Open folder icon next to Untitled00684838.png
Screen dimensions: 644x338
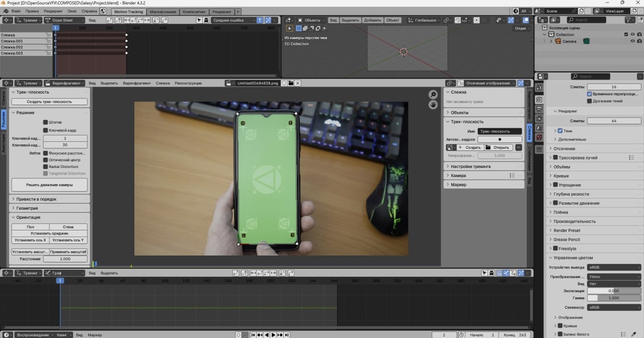[x=291, y=83]
